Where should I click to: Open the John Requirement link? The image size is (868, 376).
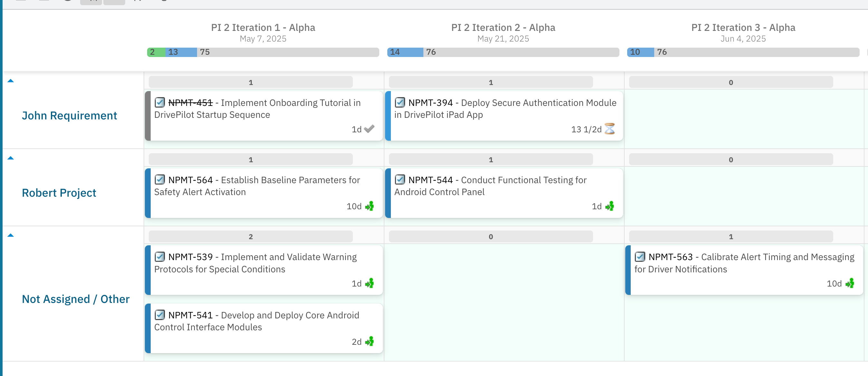coord(70,116)
